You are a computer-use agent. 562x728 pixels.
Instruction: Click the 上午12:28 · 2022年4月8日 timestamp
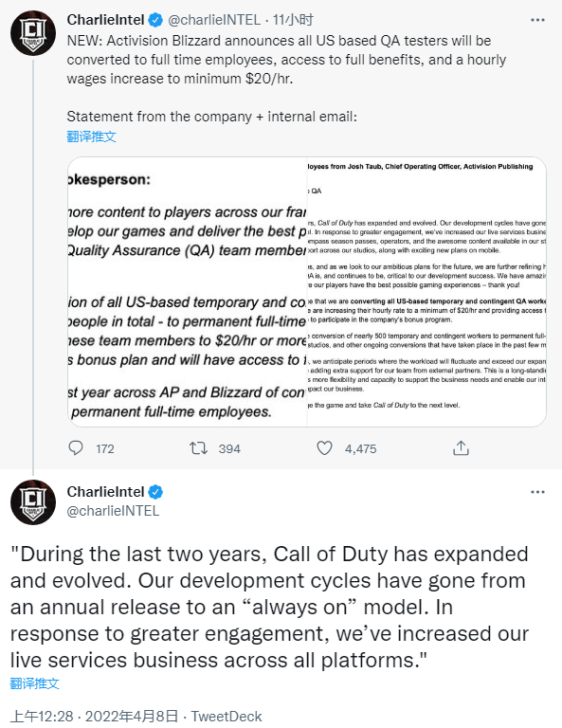pyautogui.click(x=94, y=717)
